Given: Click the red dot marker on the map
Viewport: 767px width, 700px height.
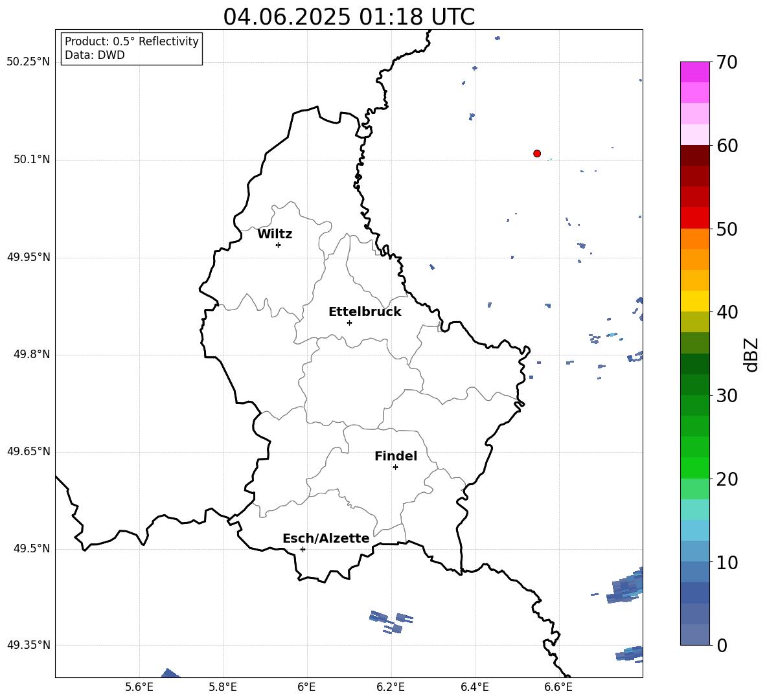Looking at the screenshot, I should pyautogui.click(x=537, y=153).
